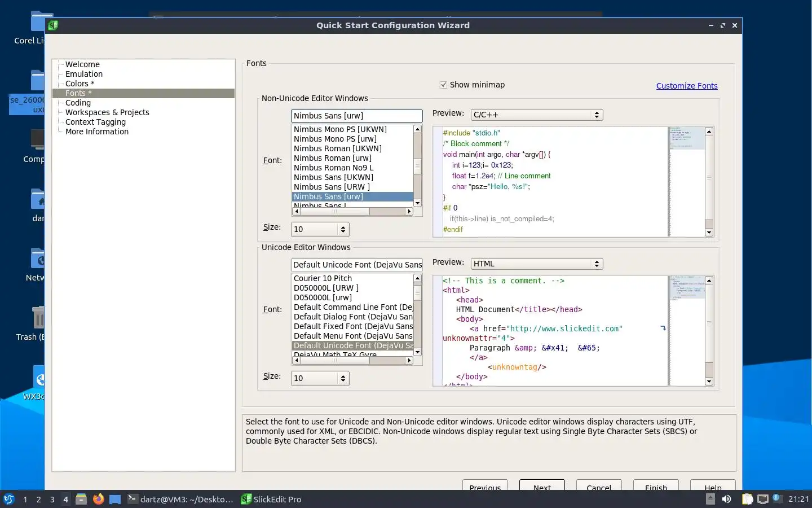The image size is (812, 508).
Task: Click the minimap in the HTML preview
Action: tap(686, 330)
